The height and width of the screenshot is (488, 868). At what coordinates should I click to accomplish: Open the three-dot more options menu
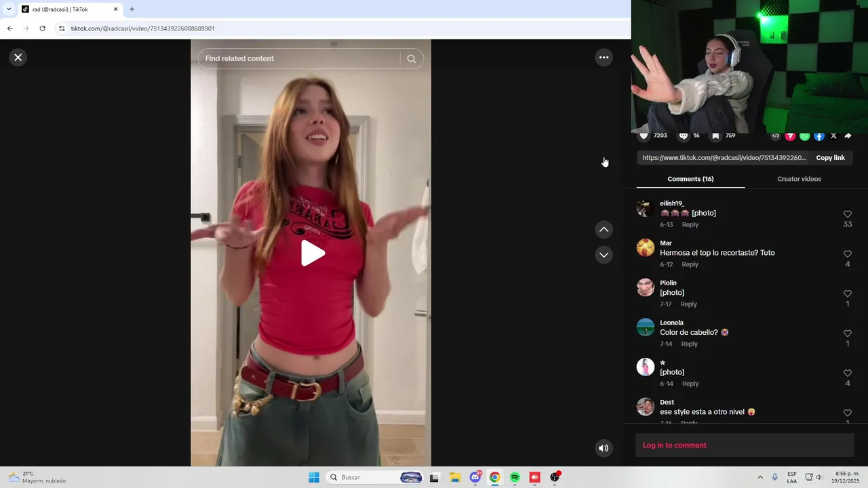[x=604, y=58]
